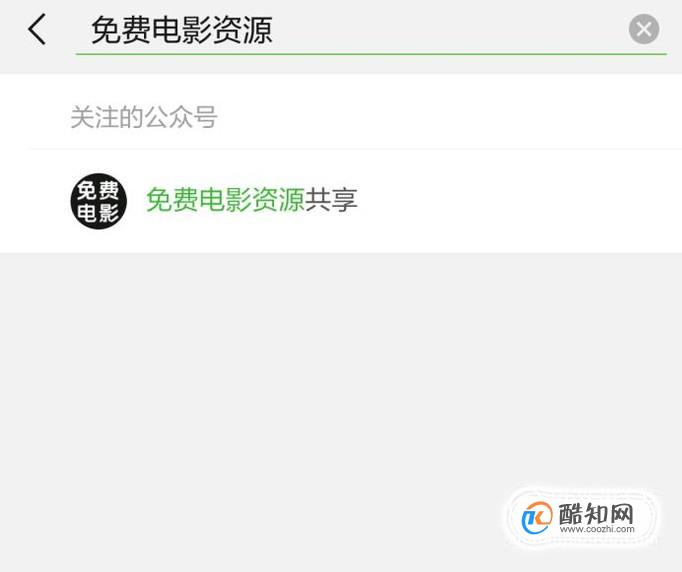
Task: Tap the 免 character at start of query
Action: [106, 29]
